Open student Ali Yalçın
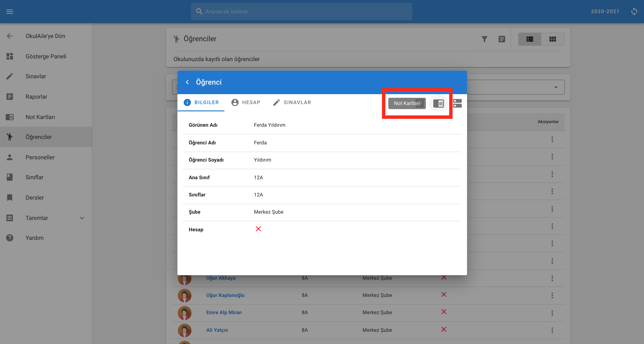The height and width of the screenshot is (344, 644). coord(217,330)
